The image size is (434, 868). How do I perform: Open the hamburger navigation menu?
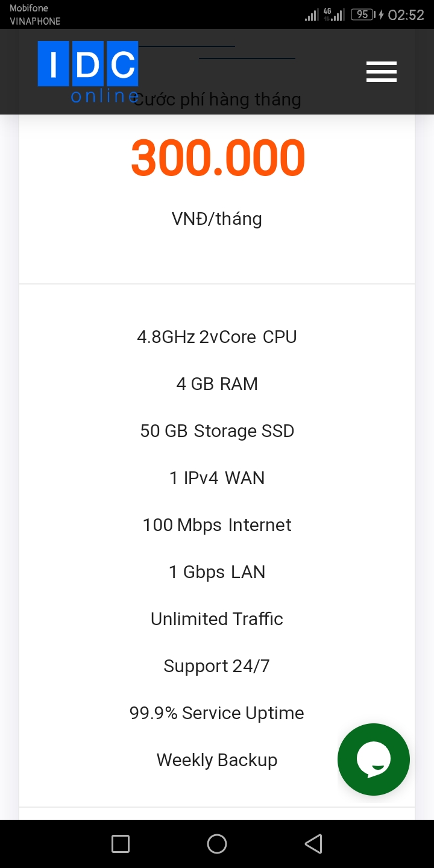click(381, 72)
